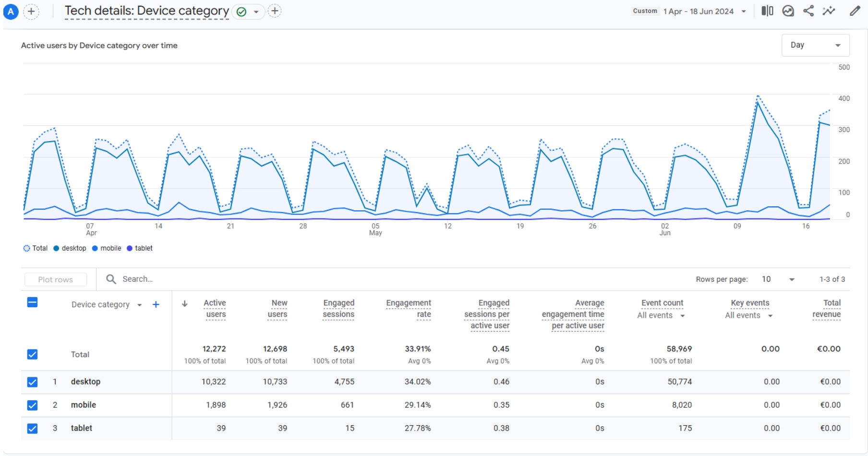
Task: Click the total event count 58,969
Action: [x=679, y=349]
